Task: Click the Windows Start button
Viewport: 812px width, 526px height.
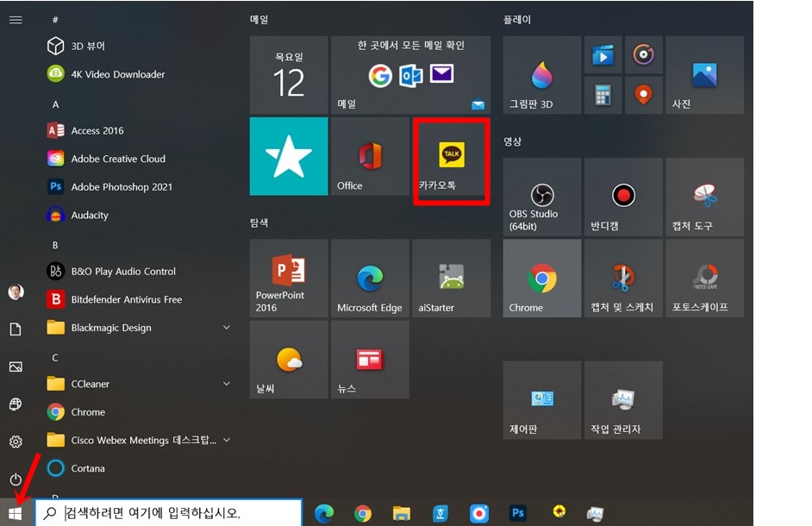Action: click(x=16, y=513)
